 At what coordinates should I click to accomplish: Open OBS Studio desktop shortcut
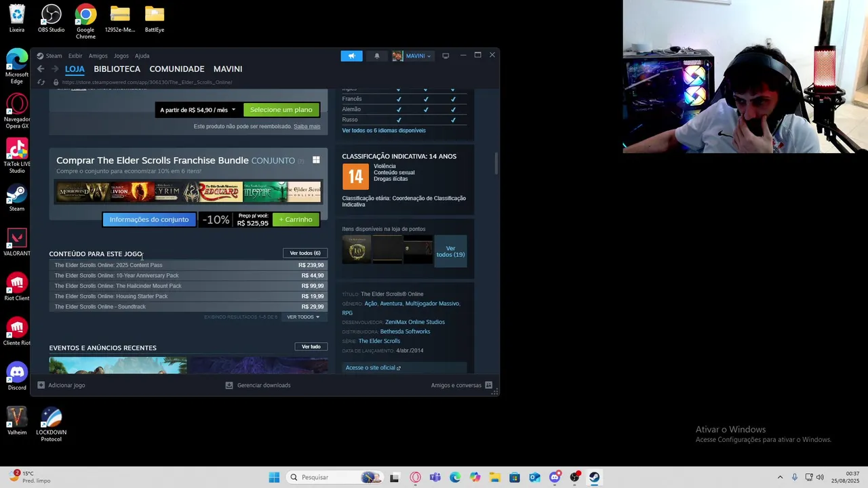[x=51, y=18]
